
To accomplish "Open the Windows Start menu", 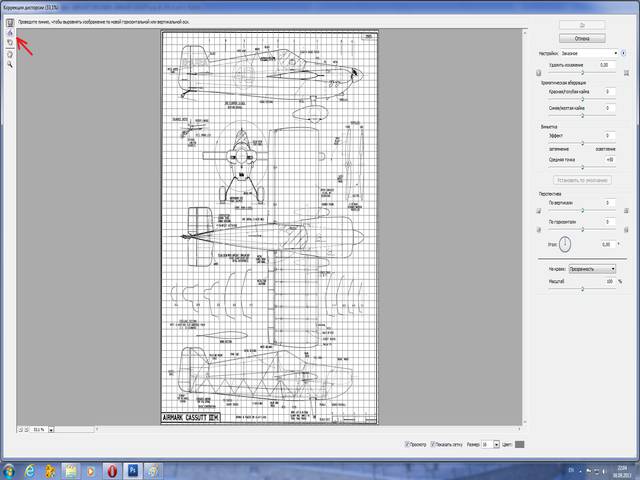I will (14, 469).
